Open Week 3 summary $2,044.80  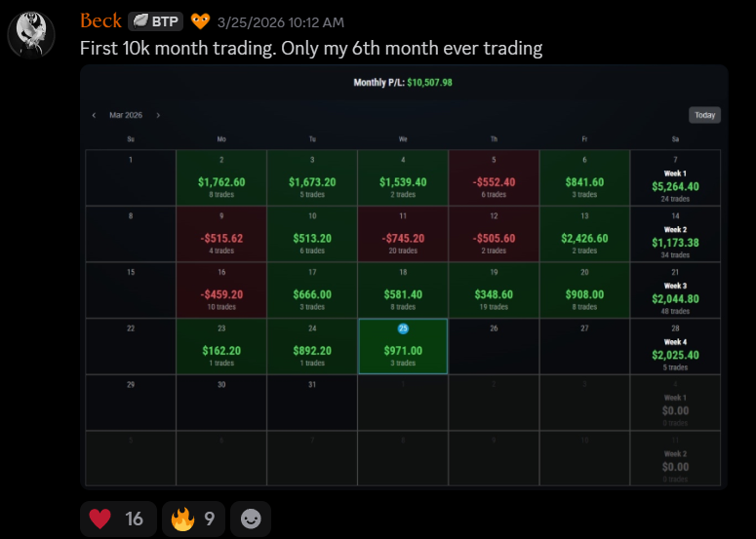click(675, 290)
